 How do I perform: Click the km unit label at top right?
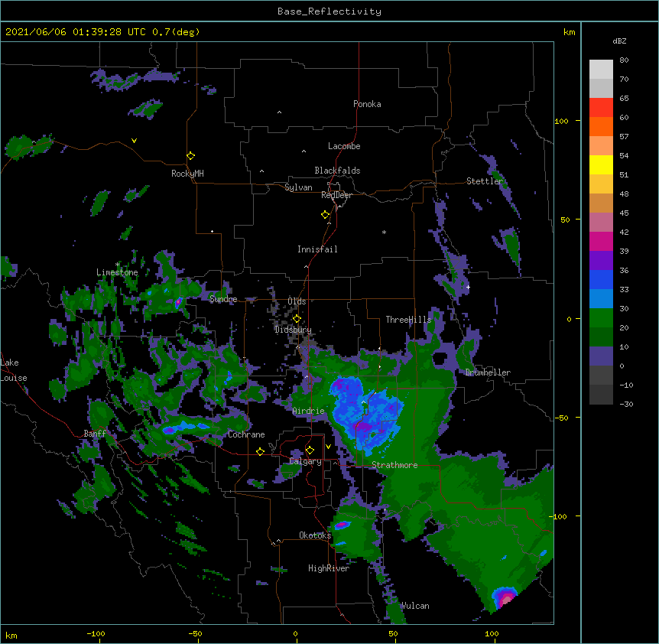(x=569, y=32)
